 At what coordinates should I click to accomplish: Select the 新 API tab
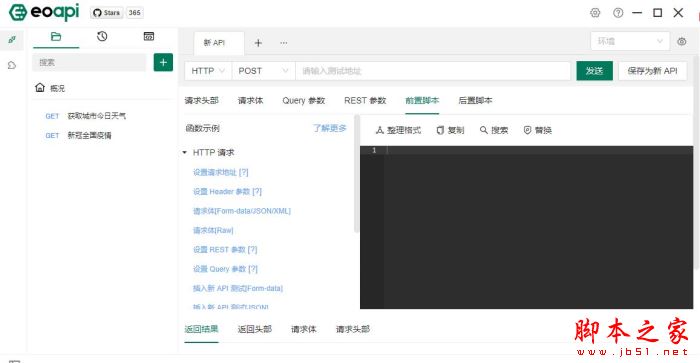pyautogui.click(x=219, y=43)
